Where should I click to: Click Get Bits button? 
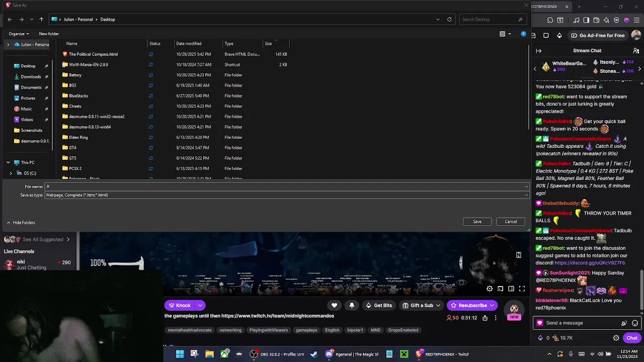pos(379,305)
